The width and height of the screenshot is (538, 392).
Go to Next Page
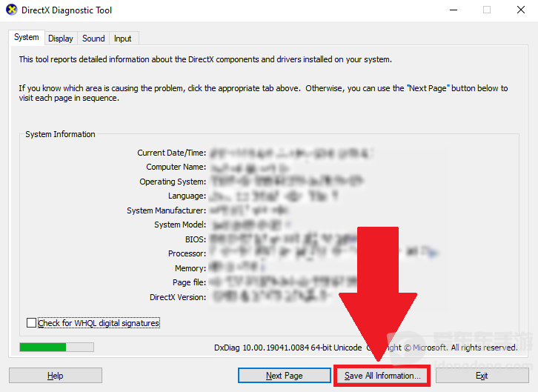pyautogui.click(x=285, y=376)
